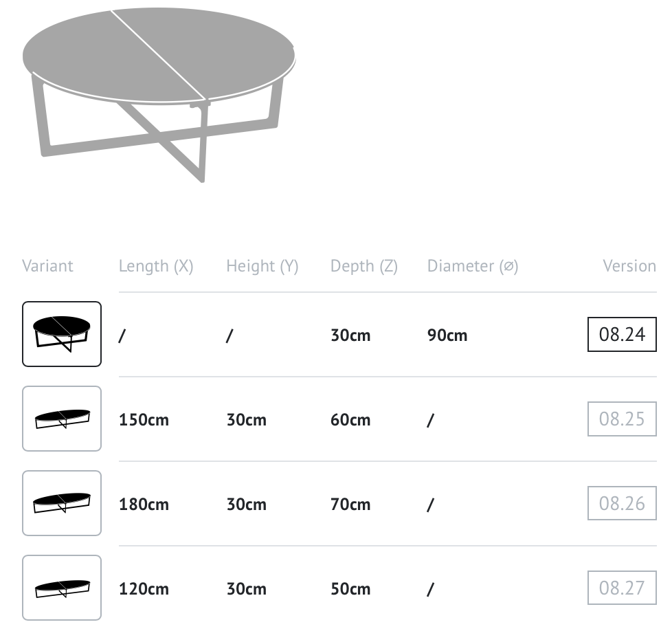
Task: Click the 70cm depth value
Action: click(350, 504)
